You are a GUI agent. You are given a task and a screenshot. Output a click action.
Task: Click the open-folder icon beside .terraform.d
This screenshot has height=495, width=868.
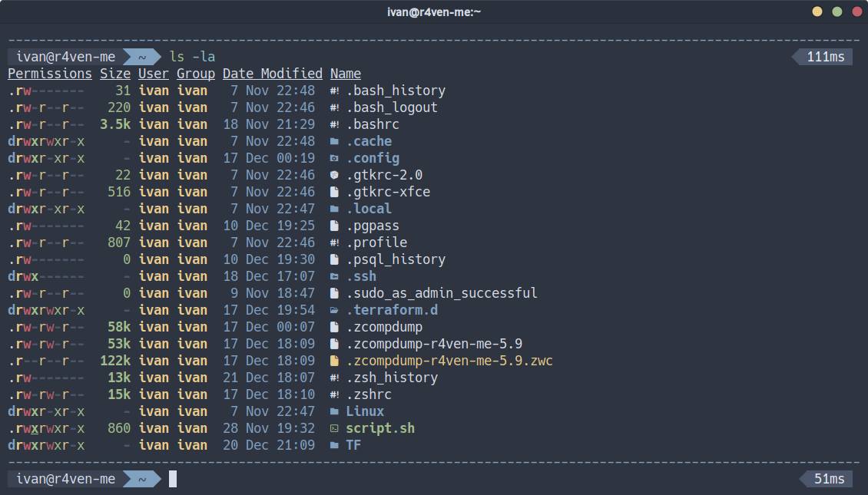coord(334,310)
